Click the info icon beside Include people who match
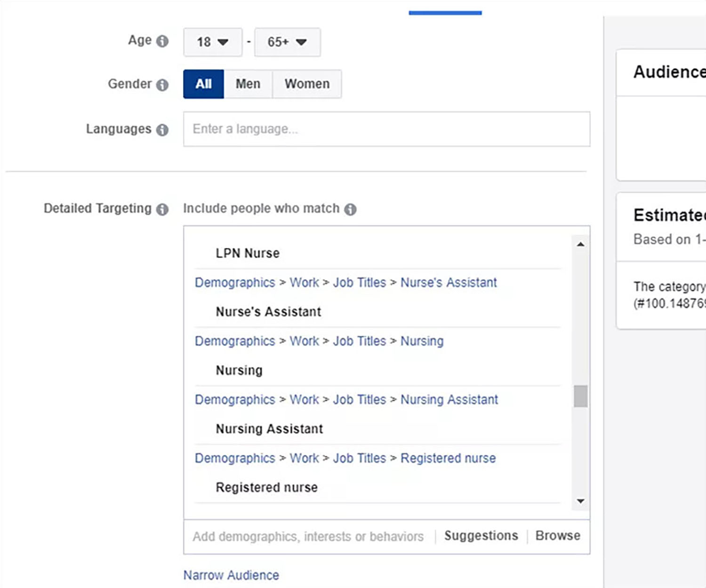706x588 pixels. (350, 209)
